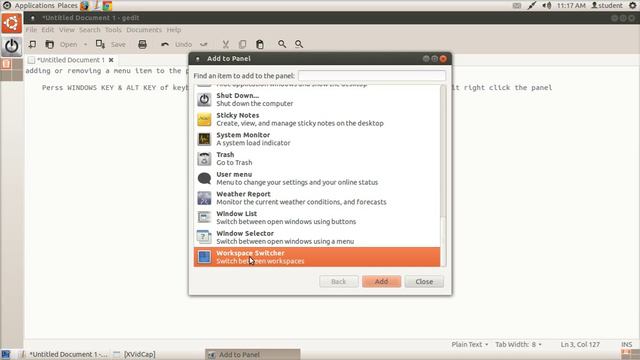Click the gedit Save toolbar icon
Image resolution: width=640 pixels, height=360 pixels.
click(x=100, y=44)
